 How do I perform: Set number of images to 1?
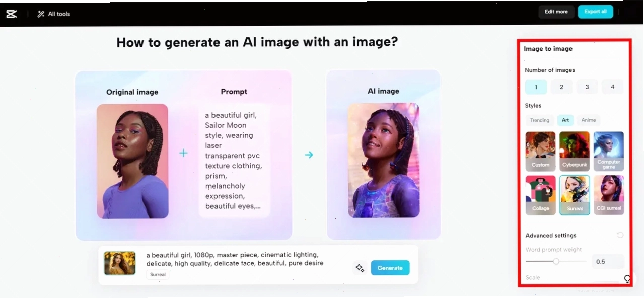point(536,87)
